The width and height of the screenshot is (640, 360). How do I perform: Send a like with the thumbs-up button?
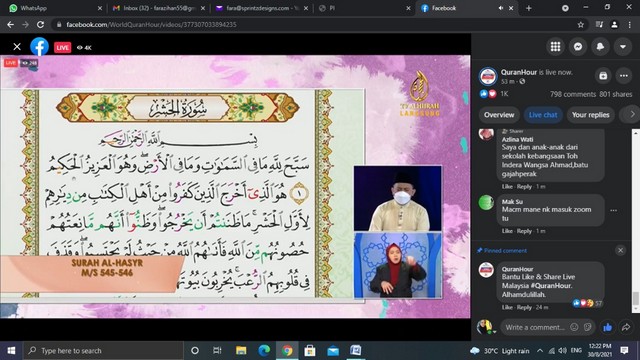607,327
